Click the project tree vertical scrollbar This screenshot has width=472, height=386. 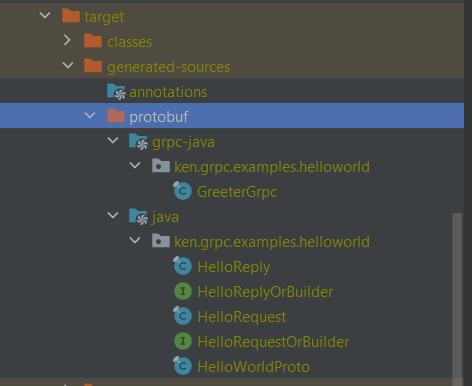(457, 297)
